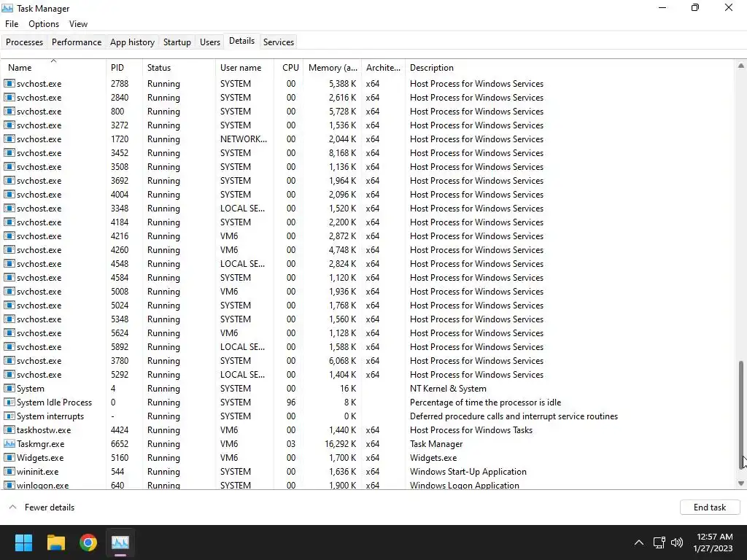Switch to the Performance tab
747x560 pixels.
pyautogui.click(x=76, y=42)
